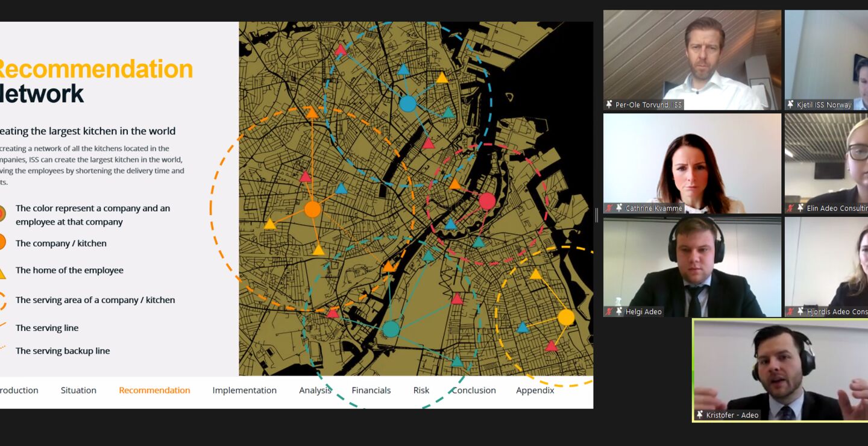Open the Recommendation tab in slide navigation
Image resolution: width=868 pixels, height=446 pixels.
click(x=154, y=391)
